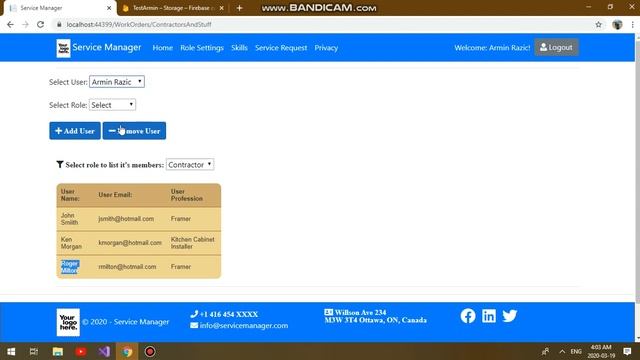Close the TestArmin Firebase tab
Screen dimensions: 640x360
coord(222,8)
